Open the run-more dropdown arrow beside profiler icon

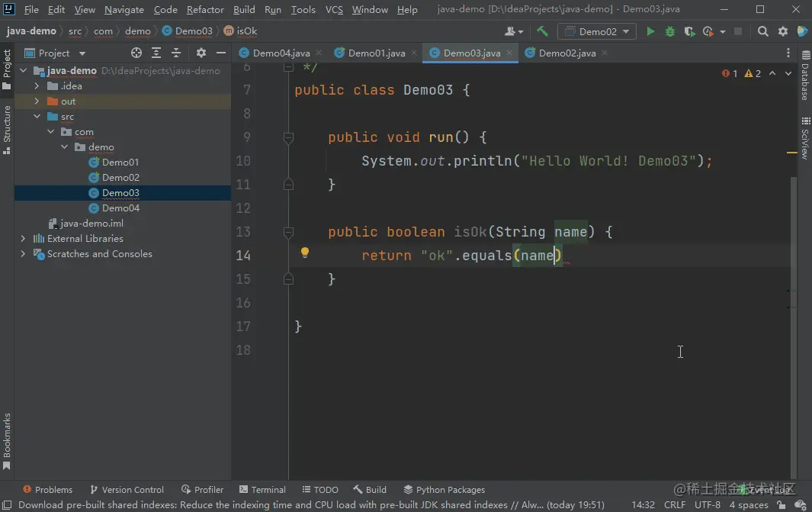[722, 31]
